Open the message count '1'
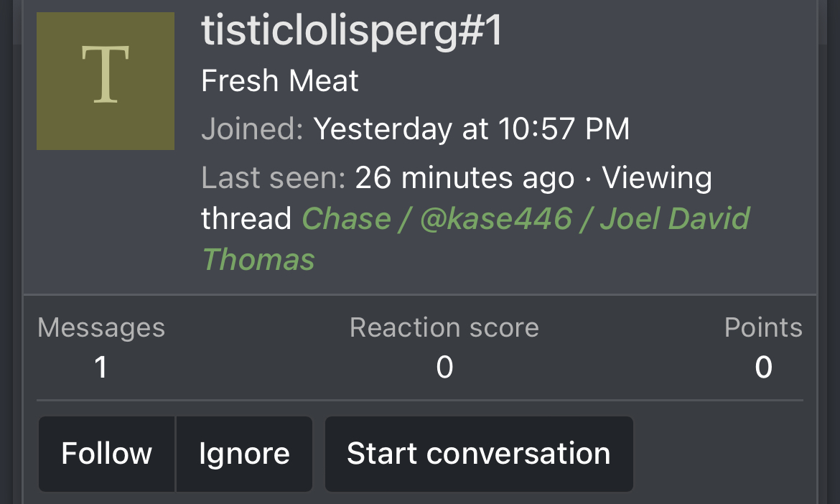Viewport: 840px width, 504px height. 101,368
